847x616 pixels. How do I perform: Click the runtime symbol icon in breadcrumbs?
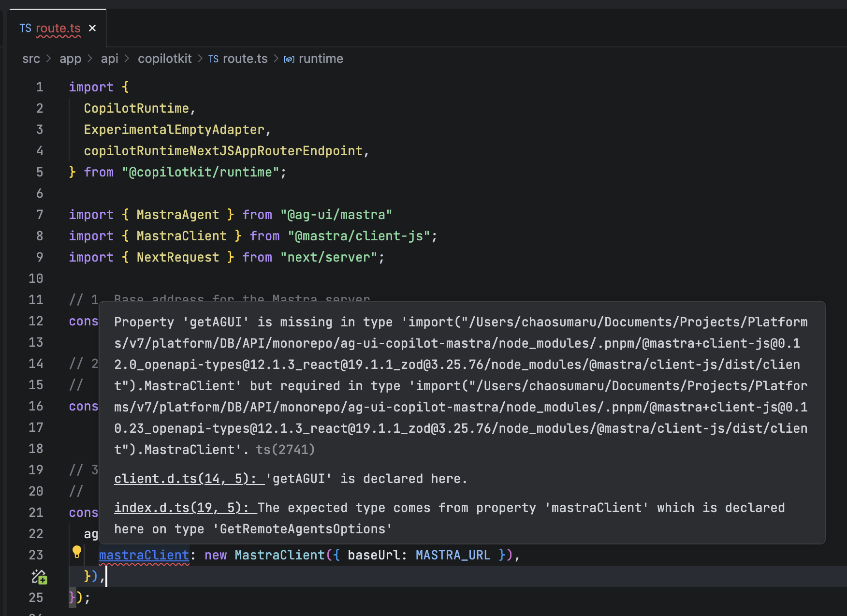tap(289, 59)
